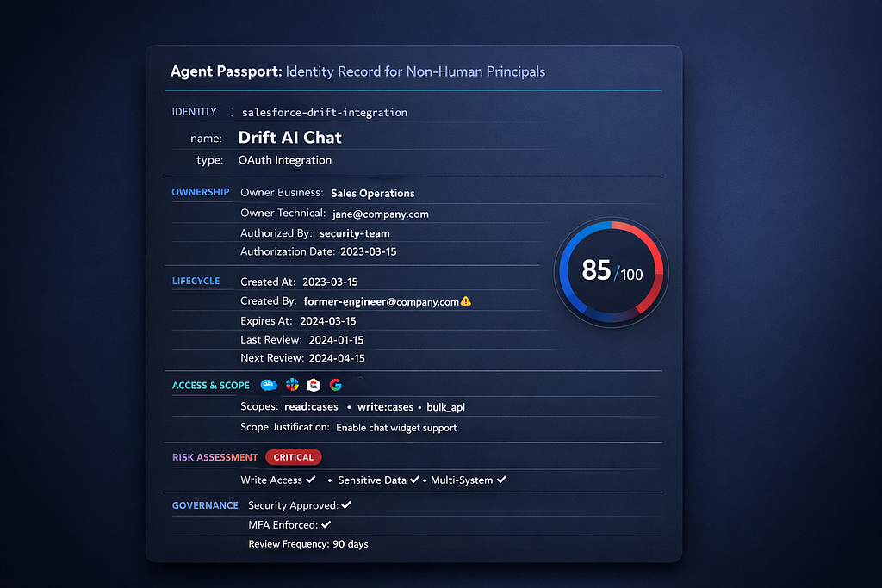Click the warning icon next to former-engineer email

pyautogui.click(x=466, y=301)
